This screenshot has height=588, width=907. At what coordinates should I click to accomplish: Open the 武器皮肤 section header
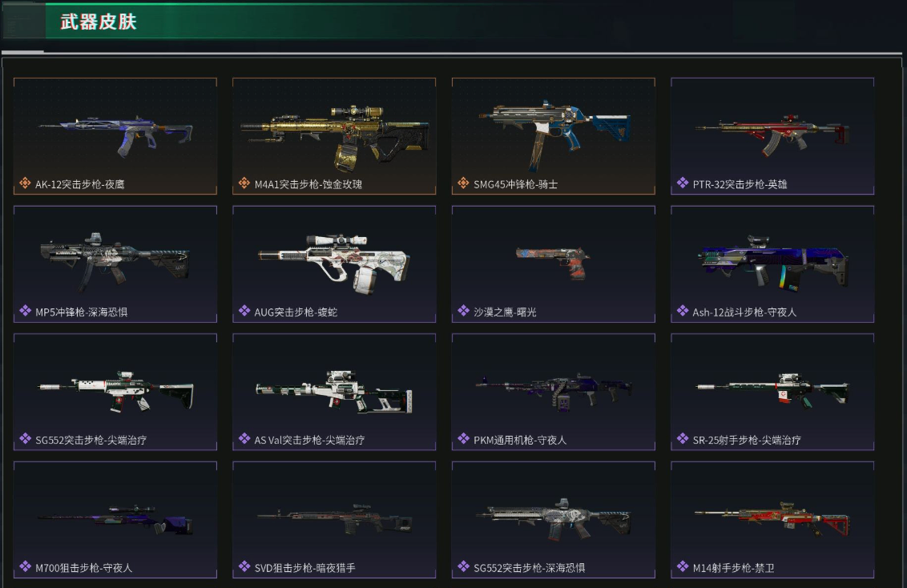pos(99,22)
